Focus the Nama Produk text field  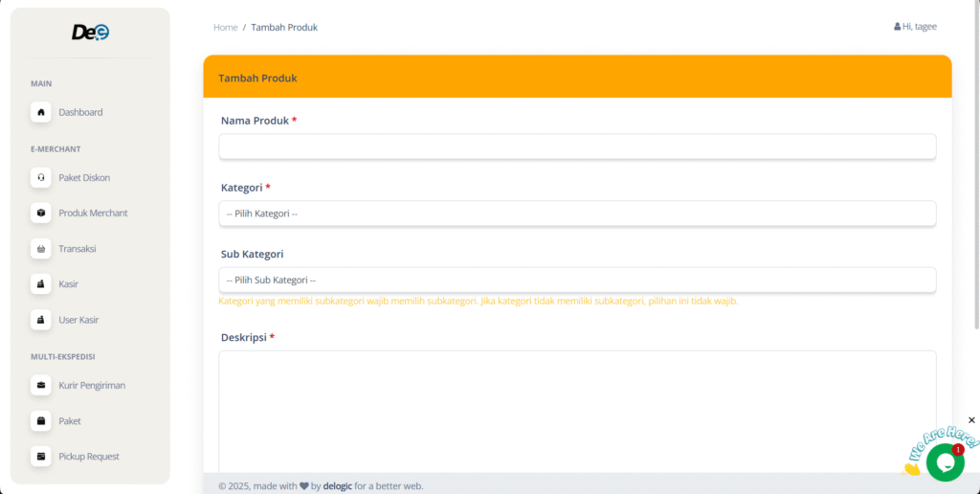tap(577, 146)
